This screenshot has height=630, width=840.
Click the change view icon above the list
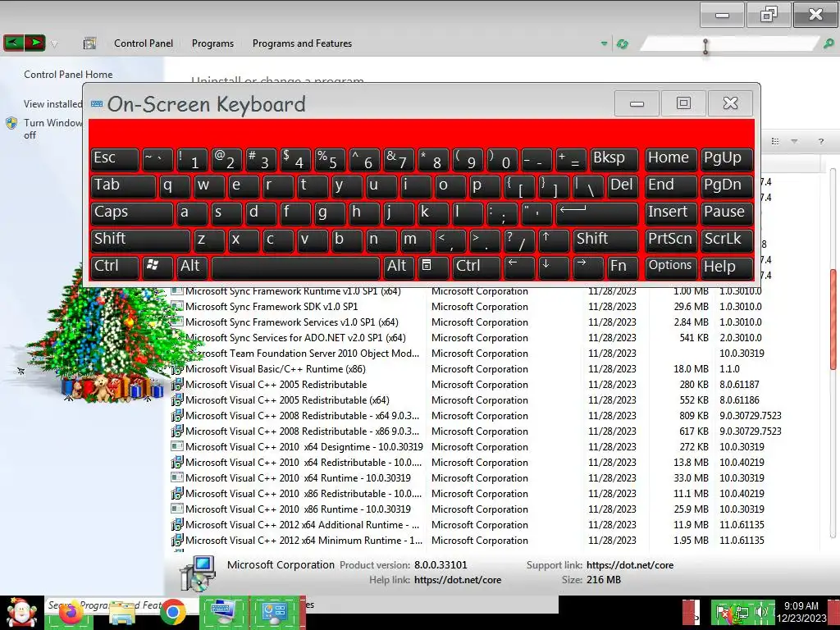tap(775, 141)
